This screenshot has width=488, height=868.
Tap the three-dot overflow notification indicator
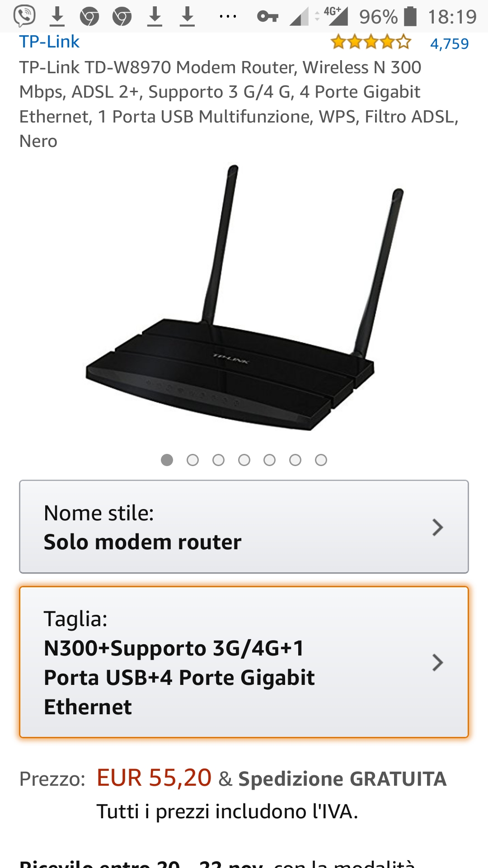tap(228, 17)
